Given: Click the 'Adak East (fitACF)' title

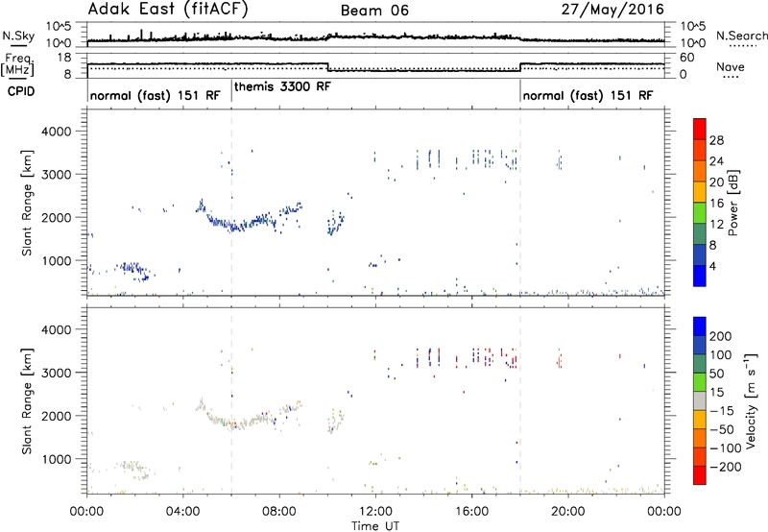Looking at the screenshot, I should coord(168,10).
